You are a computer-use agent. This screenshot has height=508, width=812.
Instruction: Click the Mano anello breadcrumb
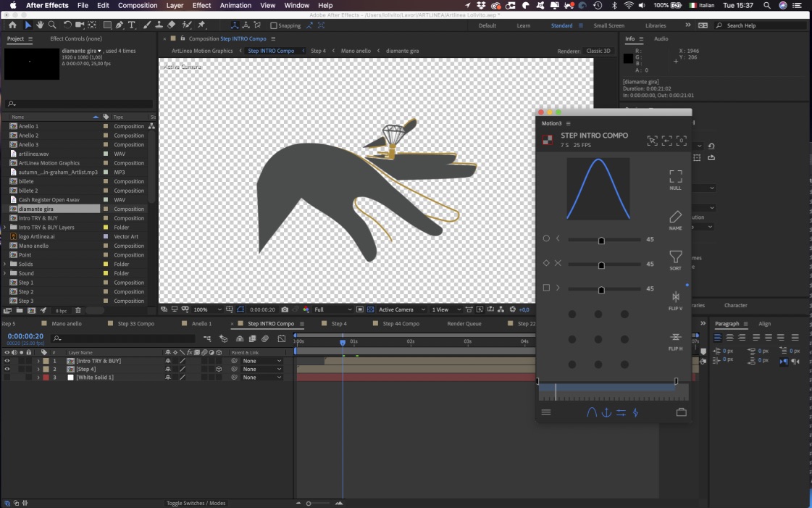pyautogui.click(x=356, y=51)
